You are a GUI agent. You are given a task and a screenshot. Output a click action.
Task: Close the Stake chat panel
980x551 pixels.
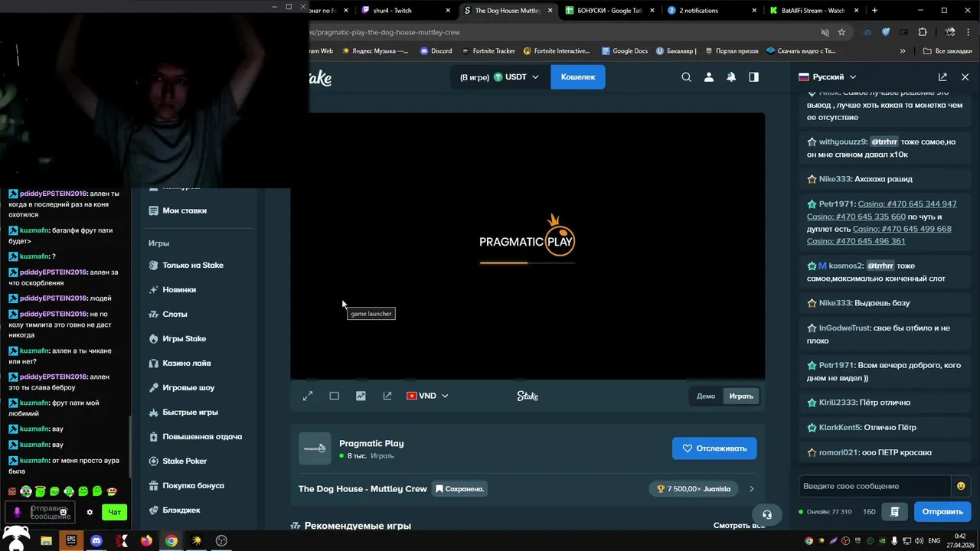965,77
